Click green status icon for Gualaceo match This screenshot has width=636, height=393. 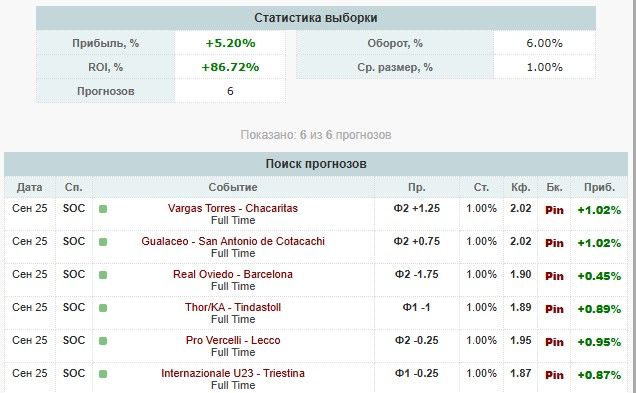(x=103, y=242)
